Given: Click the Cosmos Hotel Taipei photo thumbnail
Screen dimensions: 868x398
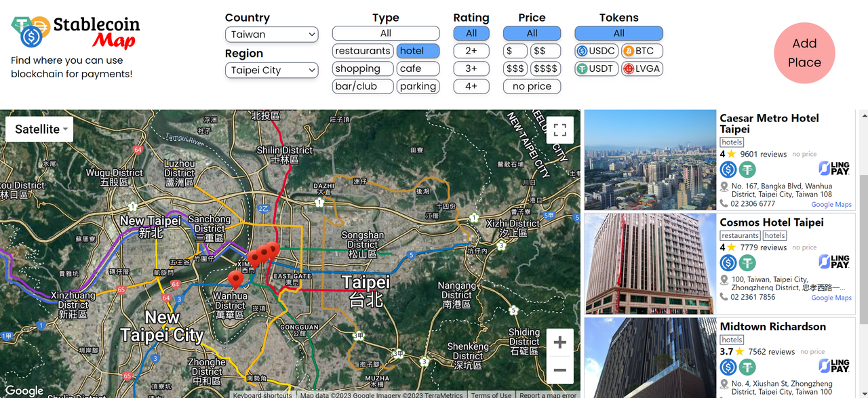Looking at the screenshot, I should [x=651, y=264].
